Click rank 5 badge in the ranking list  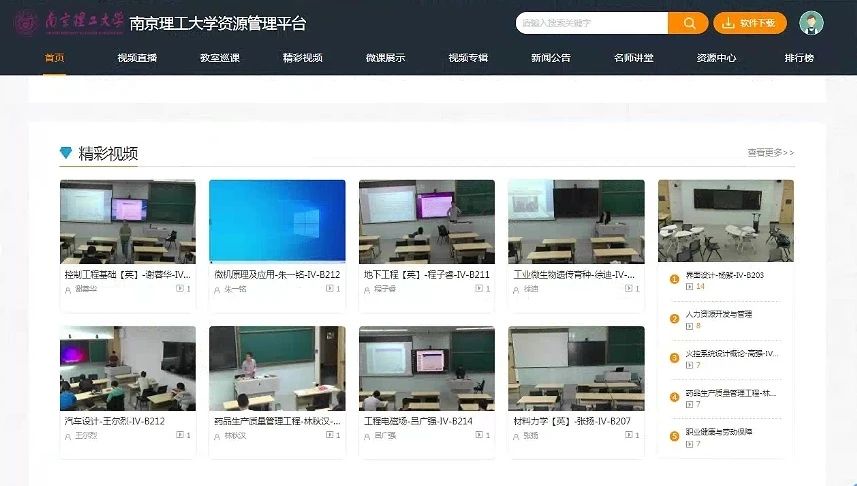pos(674,435)
